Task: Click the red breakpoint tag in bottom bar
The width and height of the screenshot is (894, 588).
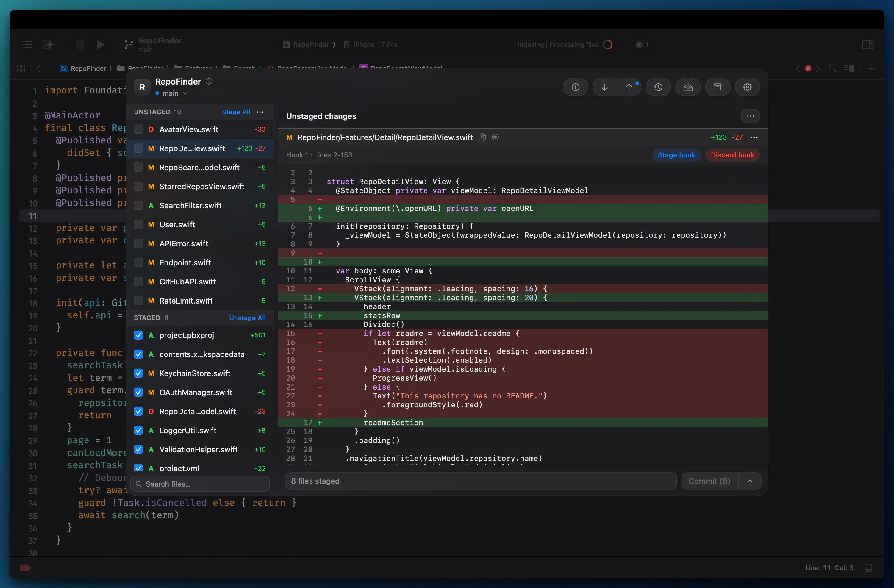Action: (x=25, y=568)
